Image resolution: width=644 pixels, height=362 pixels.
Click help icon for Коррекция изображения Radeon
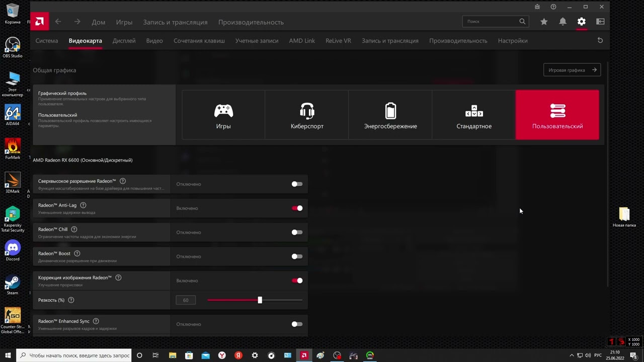point(118,278)
